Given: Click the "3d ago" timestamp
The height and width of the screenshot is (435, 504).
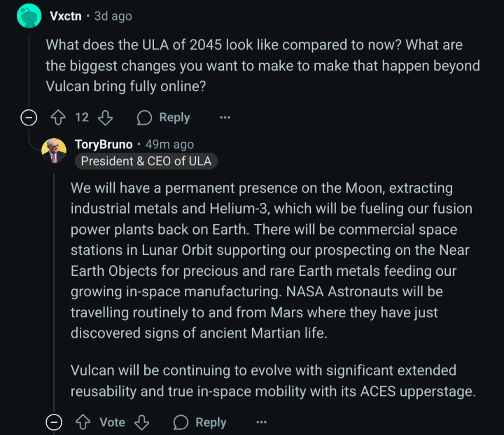Looking at the screenshot, I should click(x=113, y=16).
